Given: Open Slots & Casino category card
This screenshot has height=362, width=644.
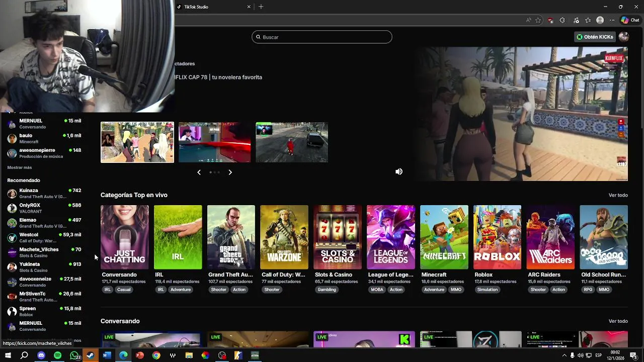Looking at the screenshot, I should [338, 237].
